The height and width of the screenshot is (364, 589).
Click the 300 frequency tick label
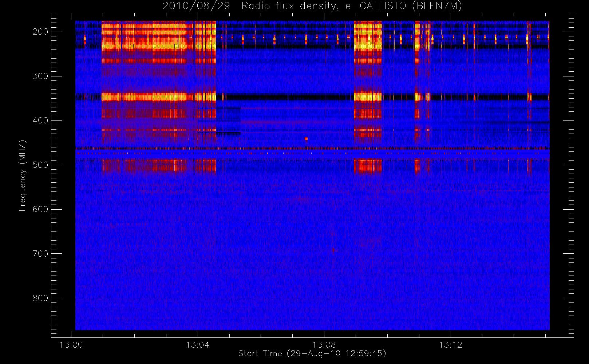[40, 76]
